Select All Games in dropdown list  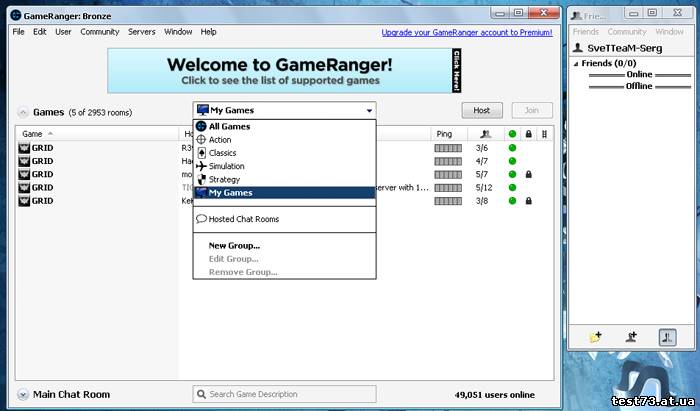(284, 126)
